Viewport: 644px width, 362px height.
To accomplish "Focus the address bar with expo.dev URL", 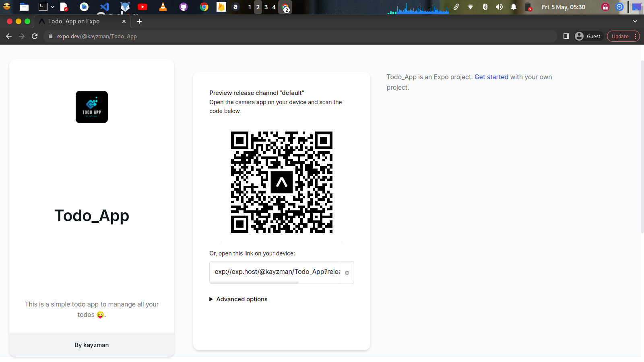I will click(300, 36).
